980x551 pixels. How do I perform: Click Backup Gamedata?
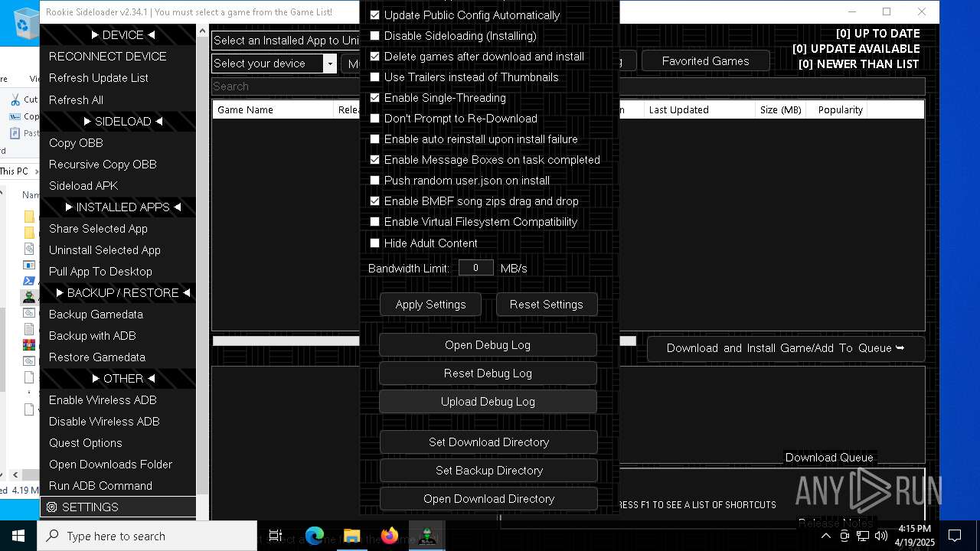[118, 315]
